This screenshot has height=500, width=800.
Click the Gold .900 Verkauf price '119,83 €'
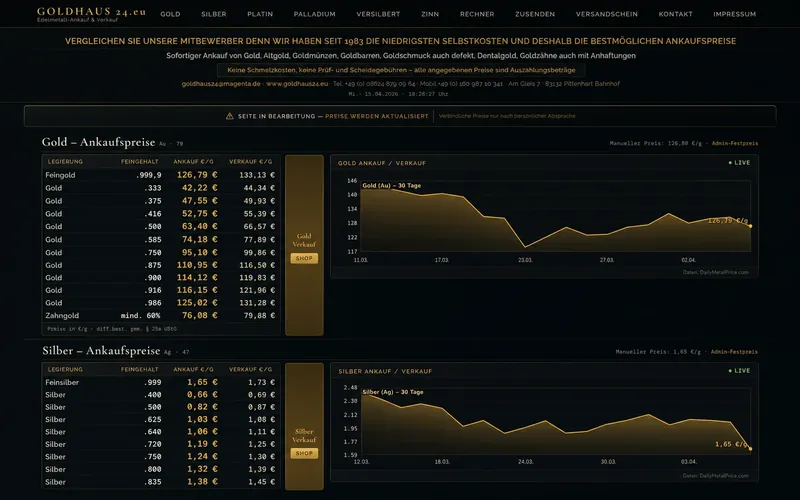(x=257, y=278)
